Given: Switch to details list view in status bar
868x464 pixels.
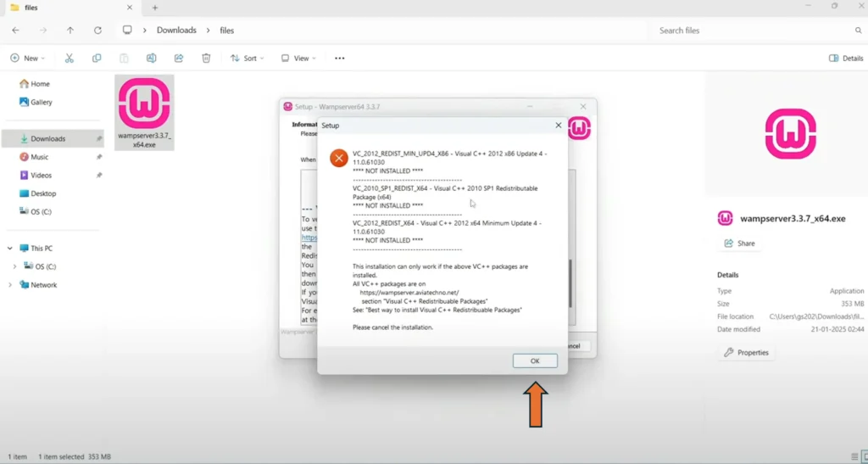Looking at the screenshot, I should [x=854, y=457].
